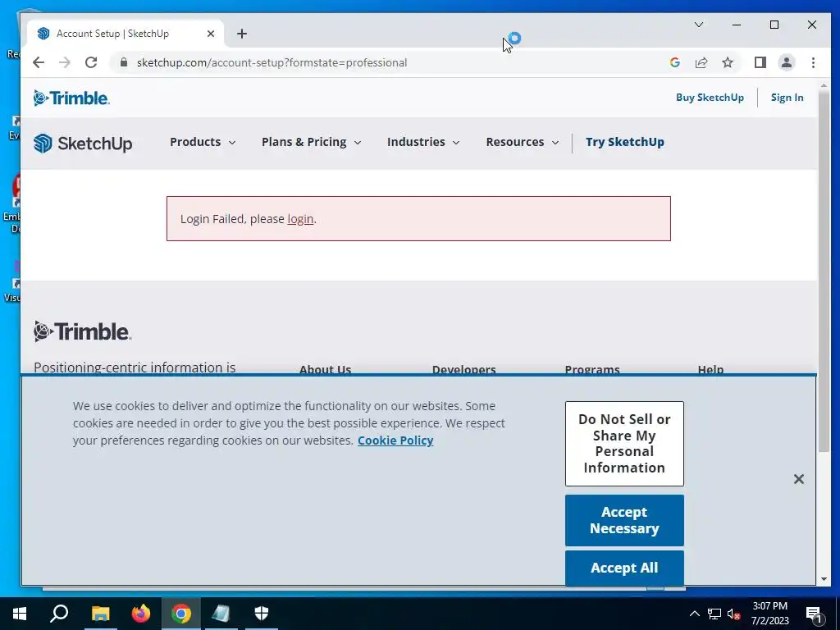Click the muted volume tray icon

[x=734, y=614]
